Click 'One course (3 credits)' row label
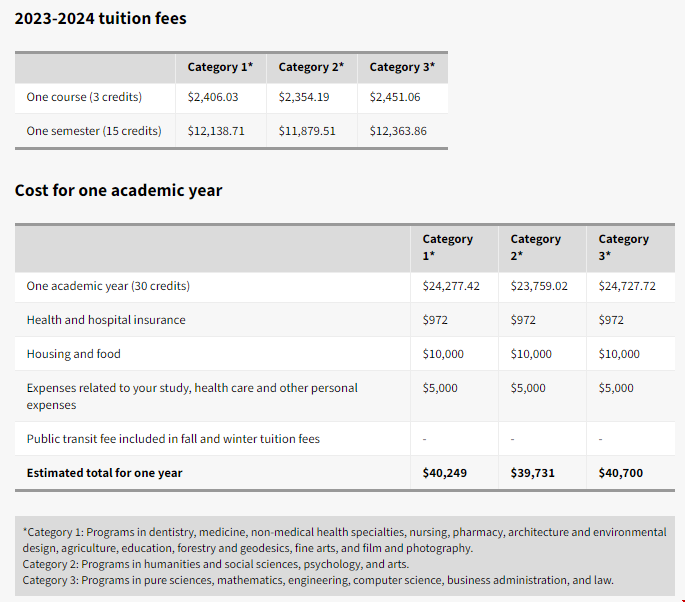 (84, 97)
